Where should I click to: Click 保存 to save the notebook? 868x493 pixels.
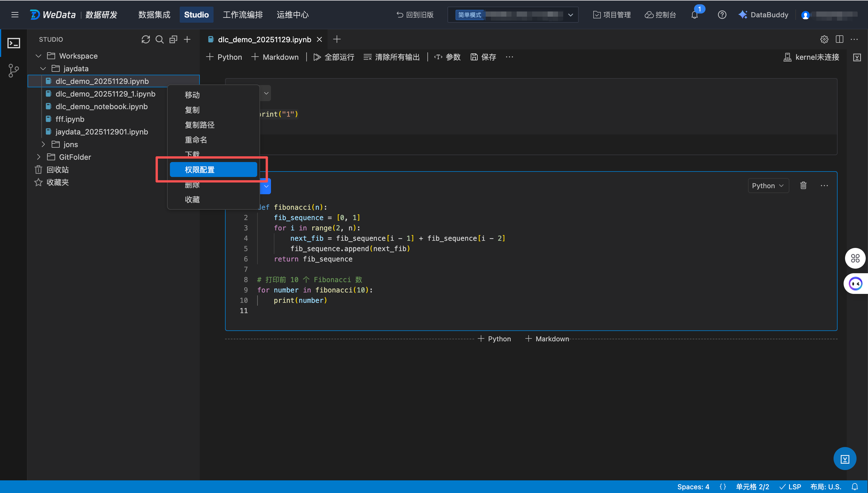pos(483,57)
